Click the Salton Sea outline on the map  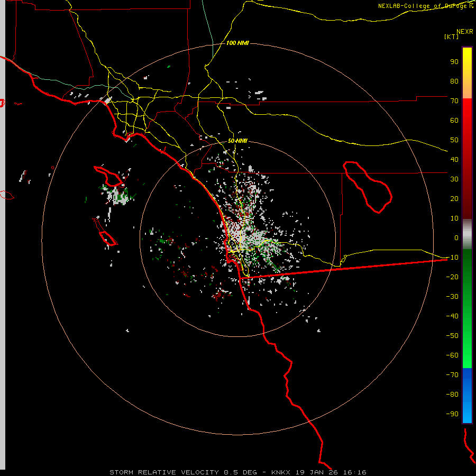tap(368, 187)
